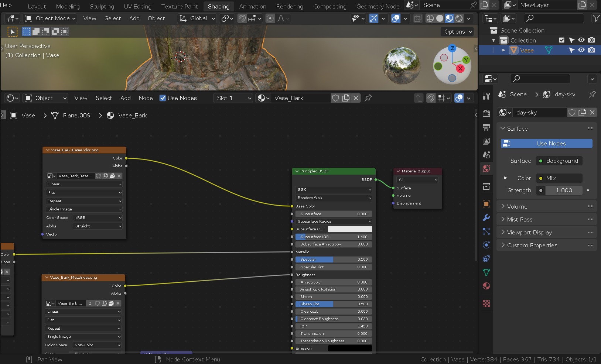Screen dimensions: 601x364
Task: Hide the Collection in viewport
Action: coord(581,40)
